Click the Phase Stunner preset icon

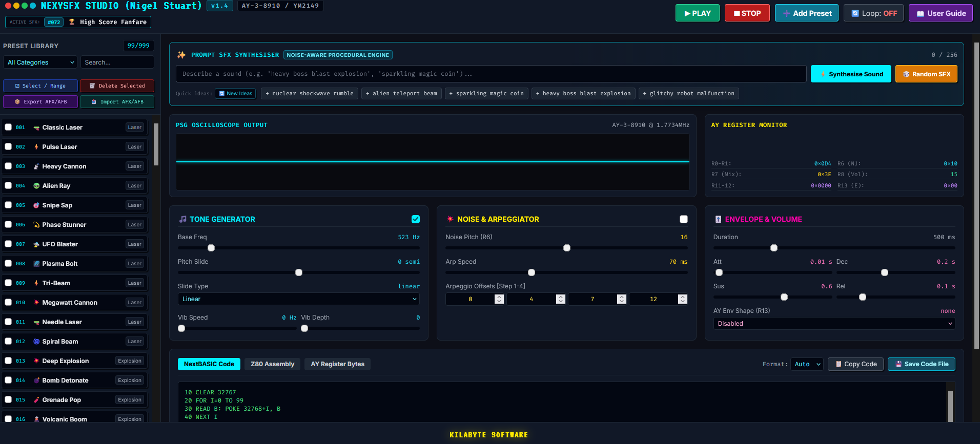[36, 225]
